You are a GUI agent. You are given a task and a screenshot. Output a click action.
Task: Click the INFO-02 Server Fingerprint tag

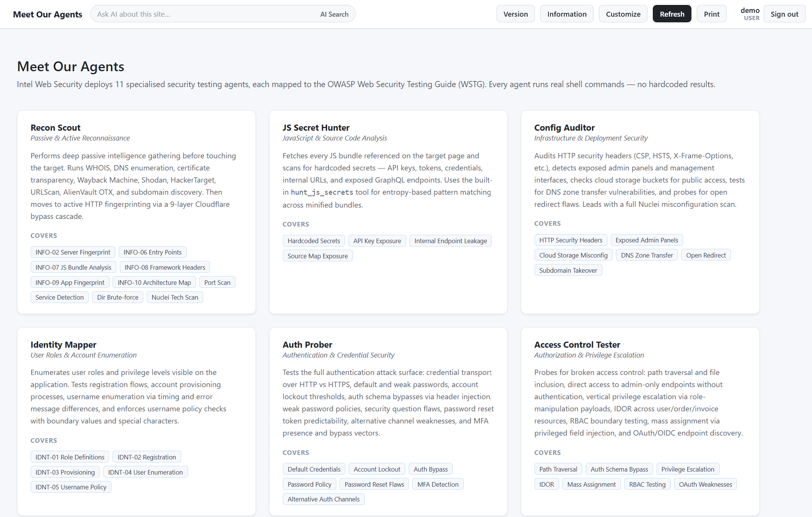[x=73, y=252]
